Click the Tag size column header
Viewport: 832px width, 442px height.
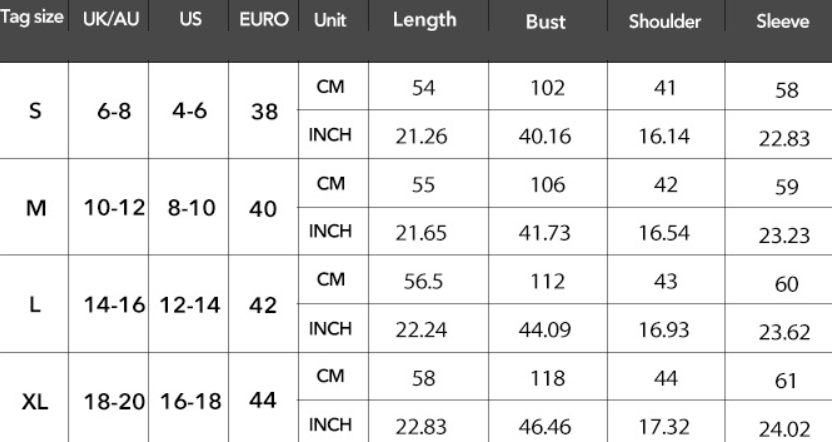point(32,21)
